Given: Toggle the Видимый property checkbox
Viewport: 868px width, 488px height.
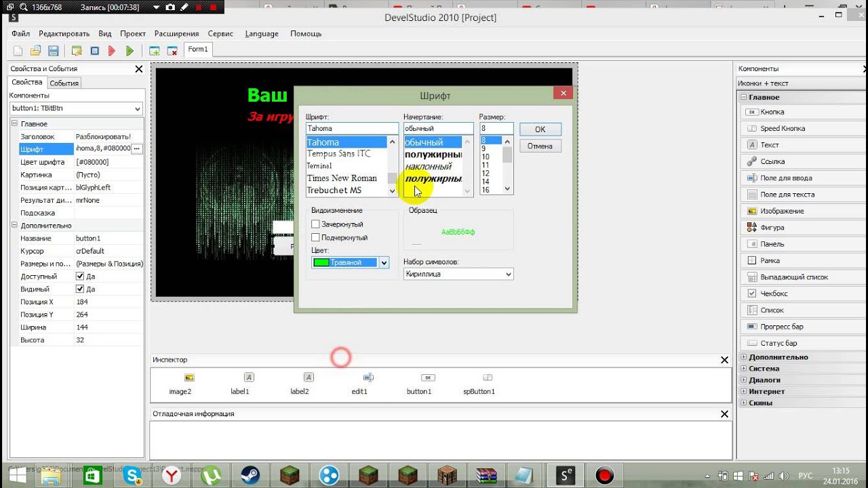Looking at the screenshot, I should pyautogui.click(x=80, y=289).
